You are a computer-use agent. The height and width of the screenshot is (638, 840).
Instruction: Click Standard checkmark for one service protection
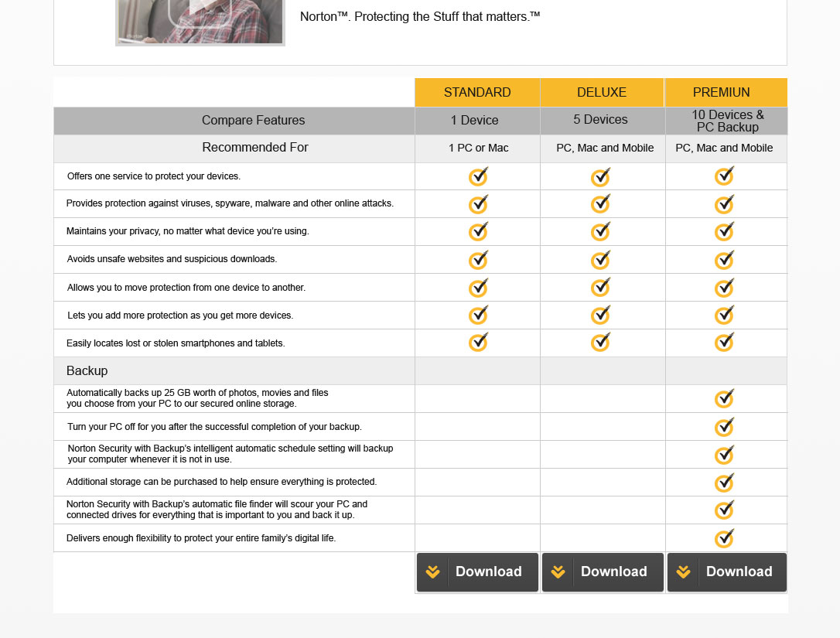point(478,177)
